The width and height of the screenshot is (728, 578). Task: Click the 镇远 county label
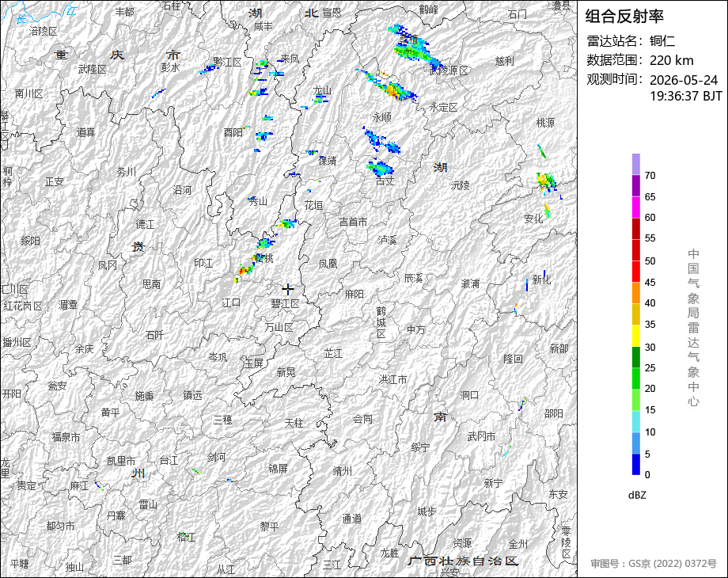[x=192, y=395]
